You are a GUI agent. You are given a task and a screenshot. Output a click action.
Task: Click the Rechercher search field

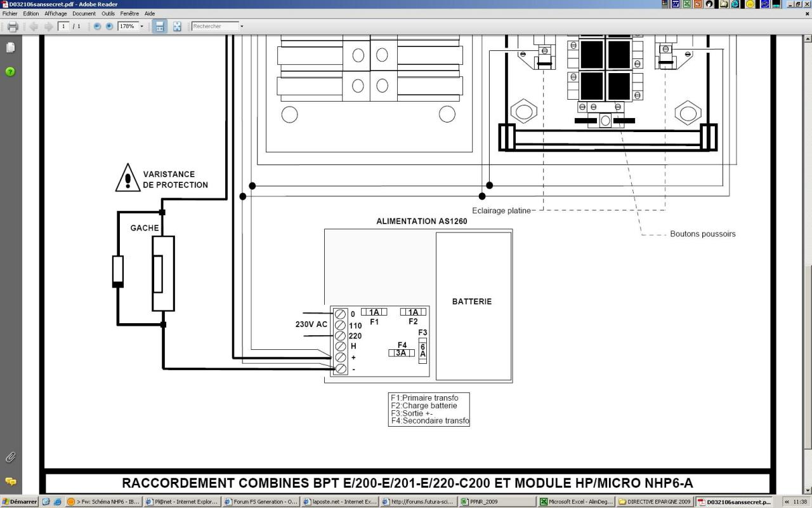[x=215, y=27]
